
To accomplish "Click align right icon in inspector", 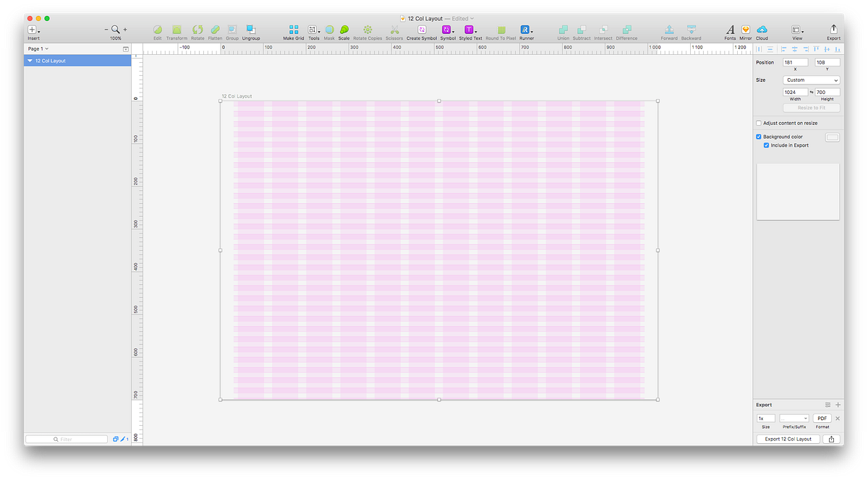I will 805,49.
